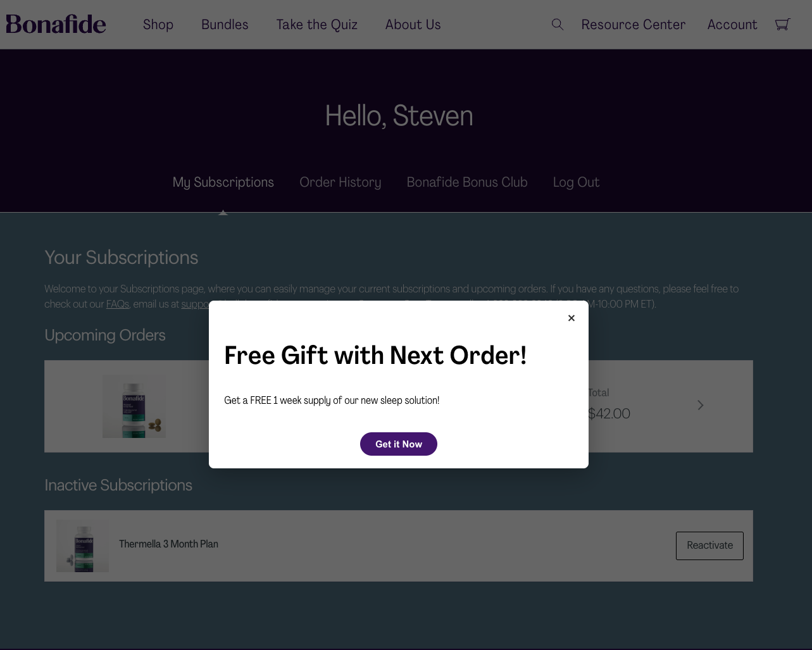The height and width of the screenshot is (650, 812).
Task: Open the Bundles menu
Action: click(x=225, y=25)
